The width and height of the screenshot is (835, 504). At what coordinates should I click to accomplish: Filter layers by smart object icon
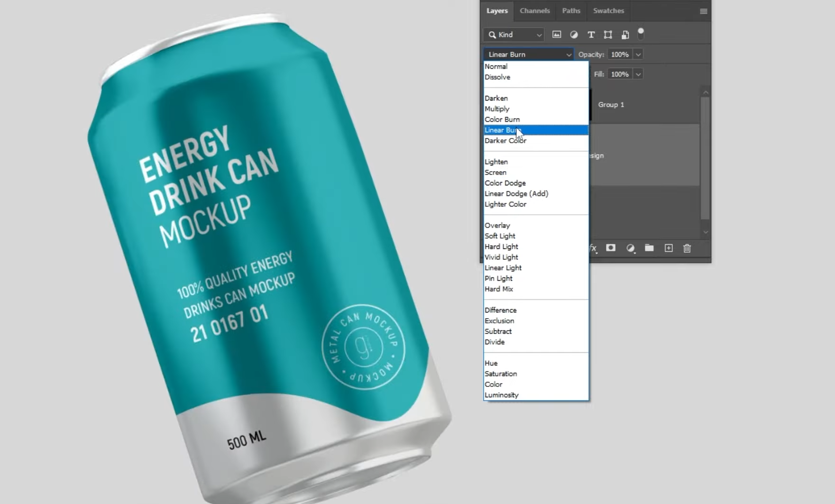(625, 35)
